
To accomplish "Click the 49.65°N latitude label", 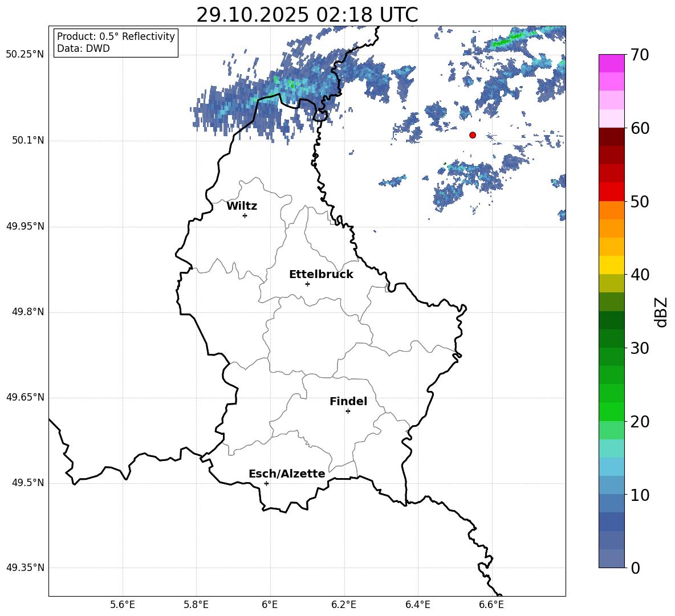I will coord(25,397).
